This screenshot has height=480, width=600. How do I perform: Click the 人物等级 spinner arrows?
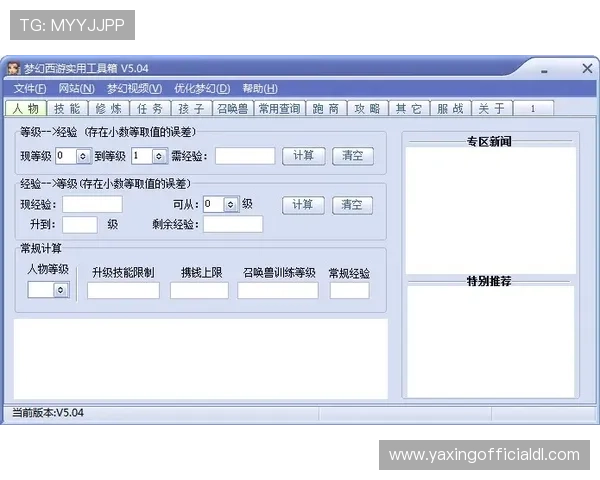coord(60,290)
